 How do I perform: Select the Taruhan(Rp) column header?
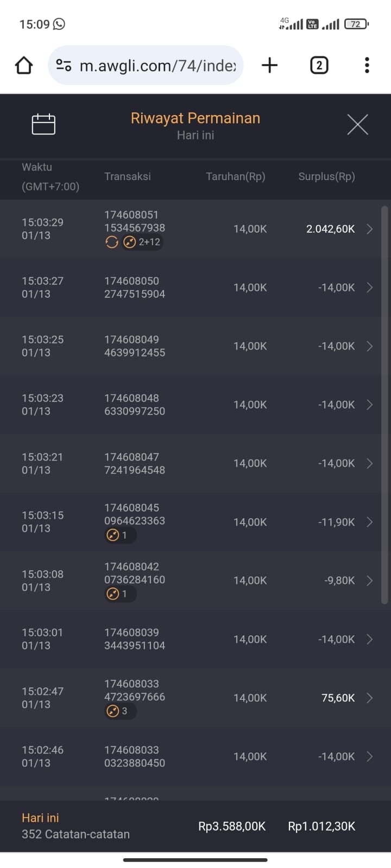(x=235, y=176)
